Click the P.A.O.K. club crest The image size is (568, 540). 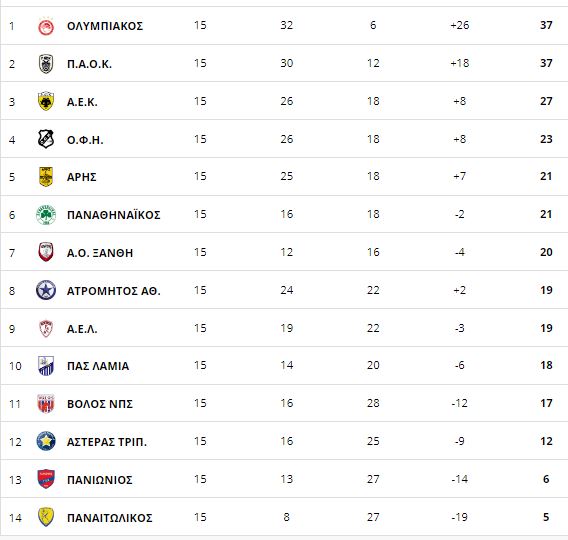coord(46,64)
